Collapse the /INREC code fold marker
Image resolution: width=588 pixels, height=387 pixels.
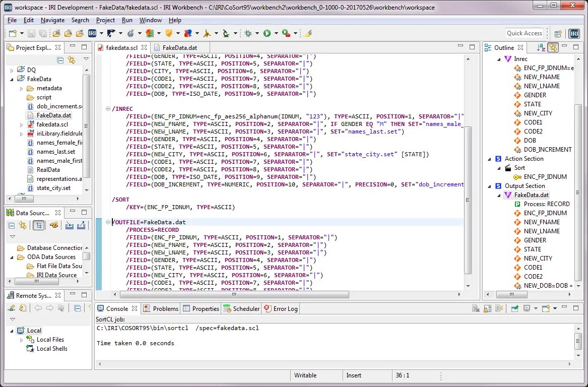pyautogui.click(x=108, y=109)
